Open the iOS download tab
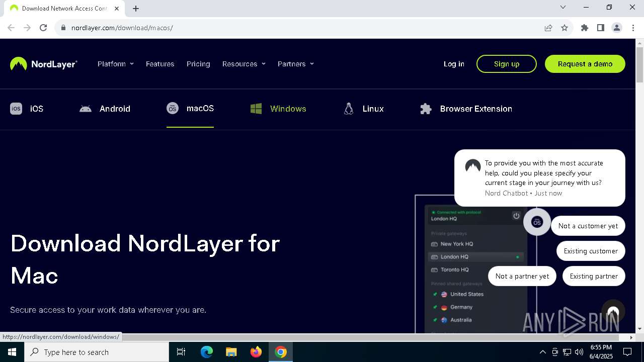 (x=27, y=109)
